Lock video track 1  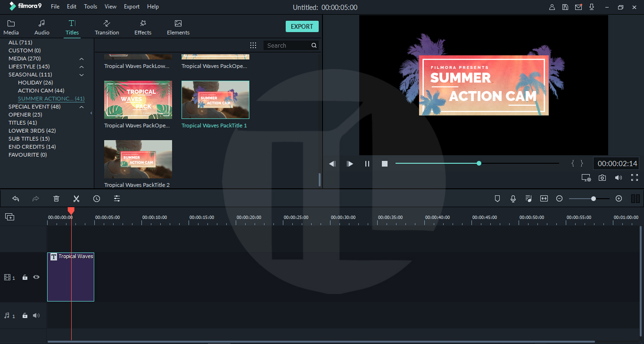[25, 277]
